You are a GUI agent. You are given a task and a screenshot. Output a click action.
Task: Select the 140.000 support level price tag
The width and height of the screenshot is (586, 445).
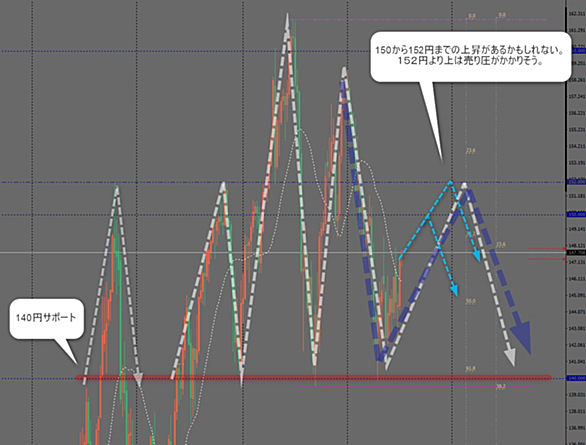[576, 378]
